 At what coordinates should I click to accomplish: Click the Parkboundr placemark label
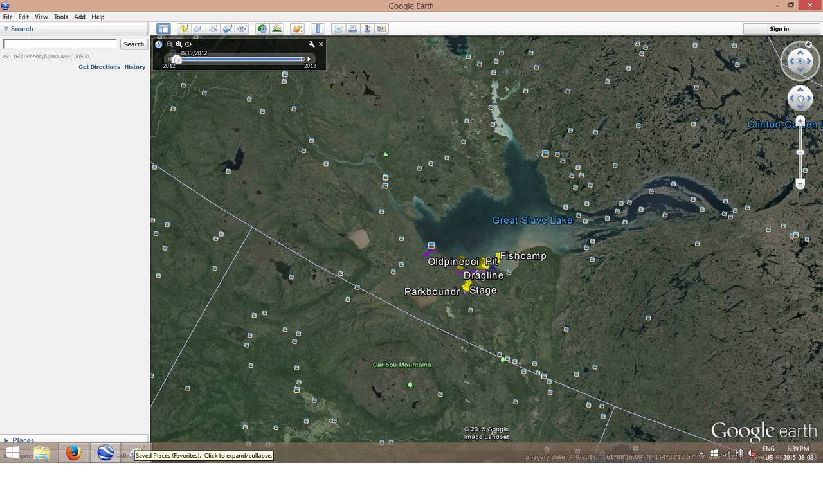432,291
